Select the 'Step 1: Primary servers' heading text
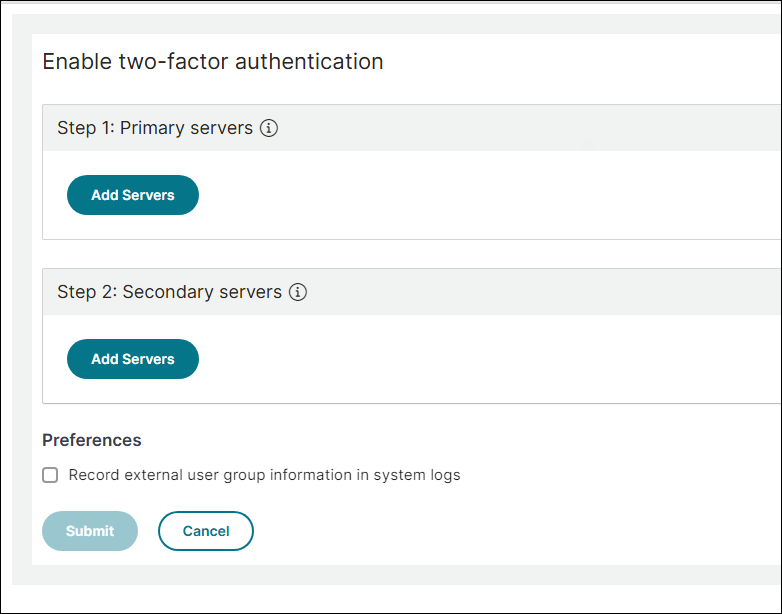Image resolution: width=782 pixels, height=614 pixels. click(x=155, y=128)
